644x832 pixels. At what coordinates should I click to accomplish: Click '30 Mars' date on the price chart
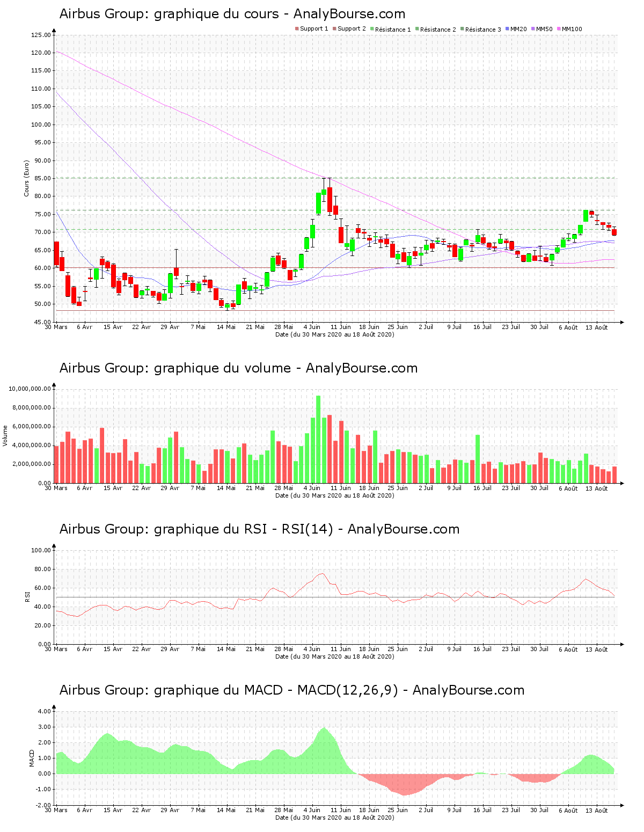click(56, 327)
